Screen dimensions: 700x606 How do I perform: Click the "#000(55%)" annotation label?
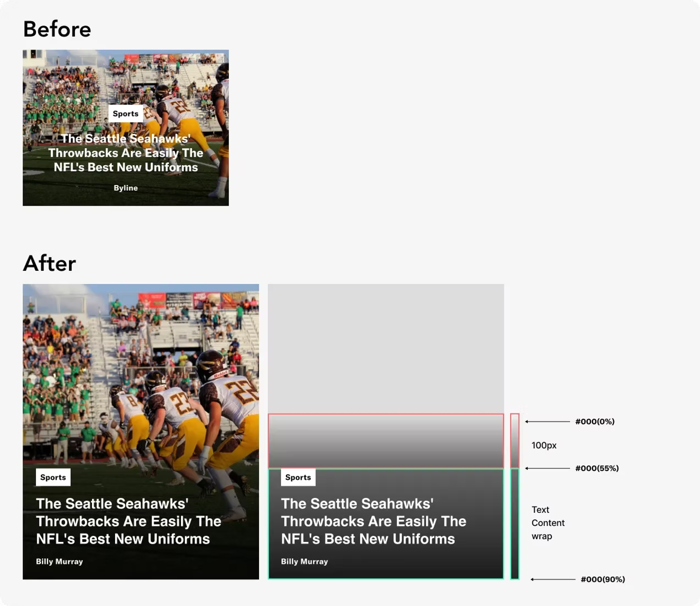click(x=597, y=468)
